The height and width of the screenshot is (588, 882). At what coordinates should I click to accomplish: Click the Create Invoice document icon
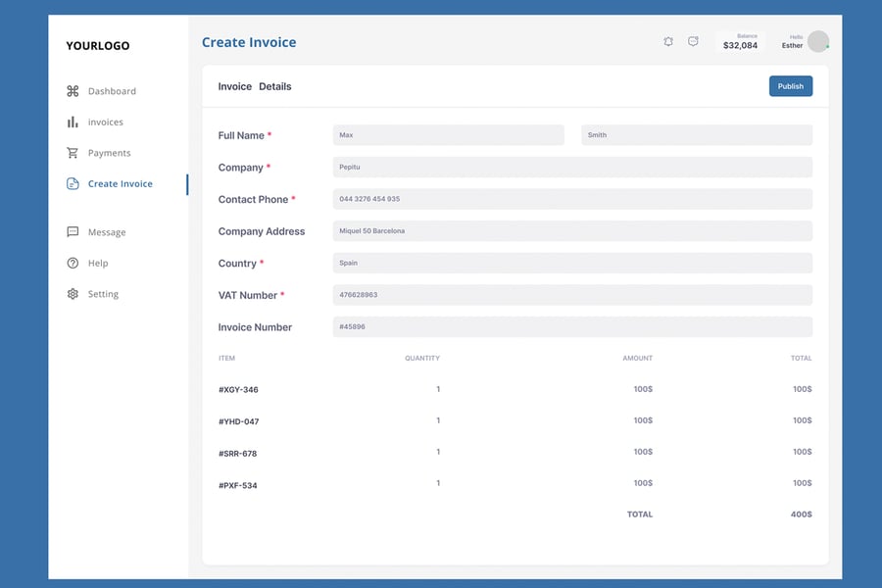pos(73,184)
